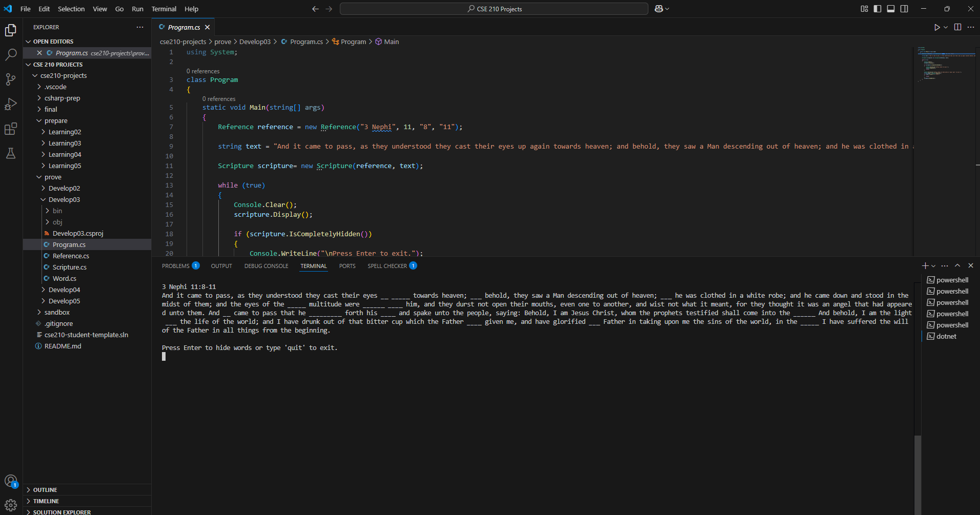The image size is (980, 515).
Task: Expand the OUTLINE section
Action: 45,490
